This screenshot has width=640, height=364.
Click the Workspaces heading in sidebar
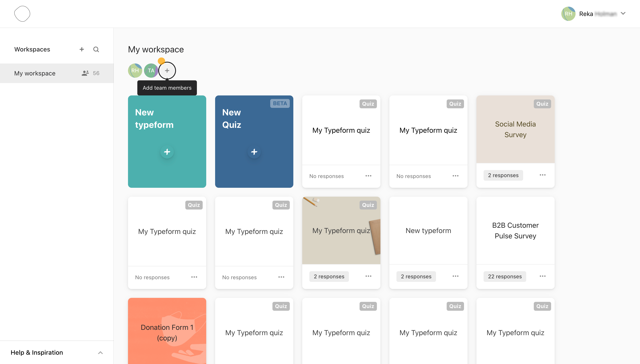pyautogui.click(x=32, y=49)
